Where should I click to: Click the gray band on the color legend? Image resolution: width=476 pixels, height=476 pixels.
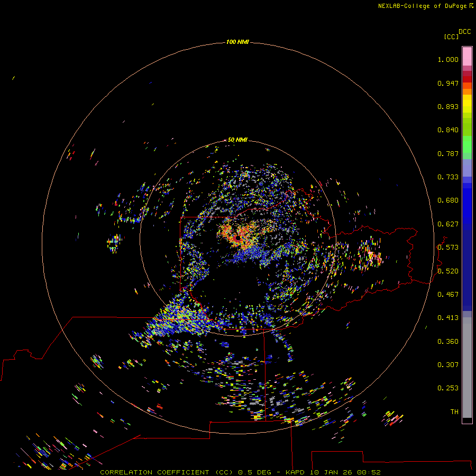click(x=467, y=368)
